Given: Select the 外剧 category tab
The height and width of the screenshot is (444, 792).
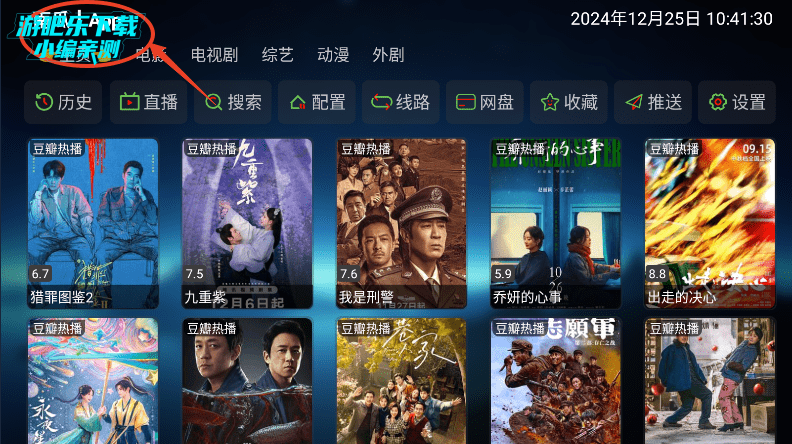Looking at the screenshot, I should [388, 55].
